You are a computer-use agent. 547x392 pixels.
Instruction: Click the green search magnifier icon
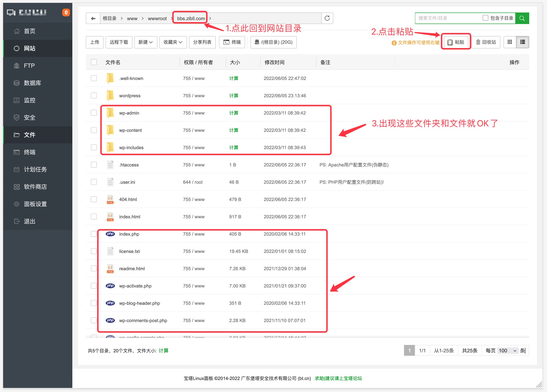tap(522, 18)
